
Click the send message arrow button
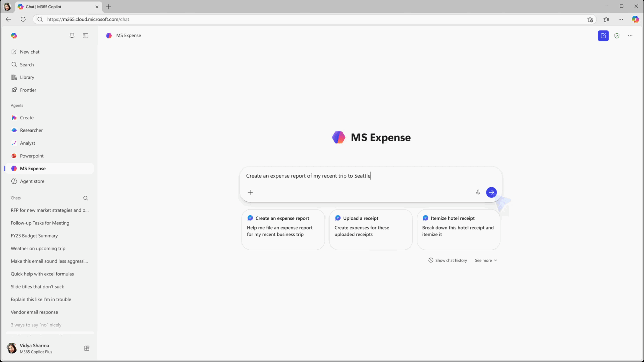(x=491, y=192)
